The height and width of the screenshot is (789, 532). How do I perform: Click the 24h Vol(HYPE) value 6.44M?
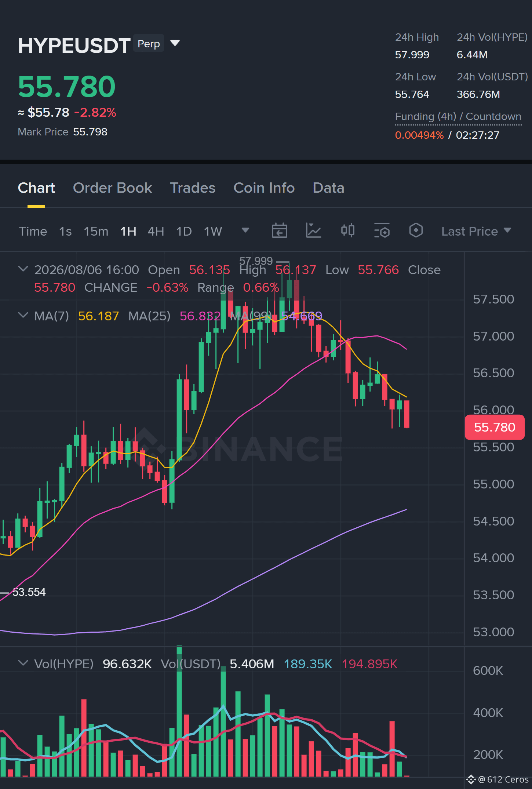point(472,55)
